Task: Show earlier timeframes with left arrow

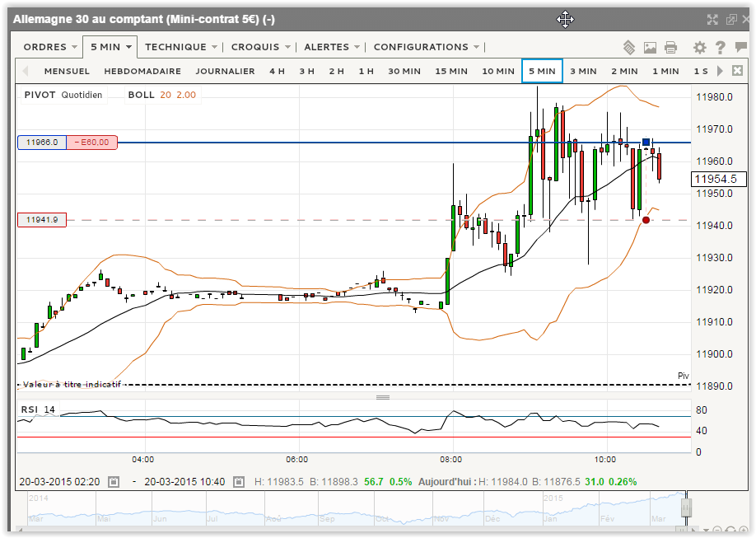Action: tap(25, 71)
